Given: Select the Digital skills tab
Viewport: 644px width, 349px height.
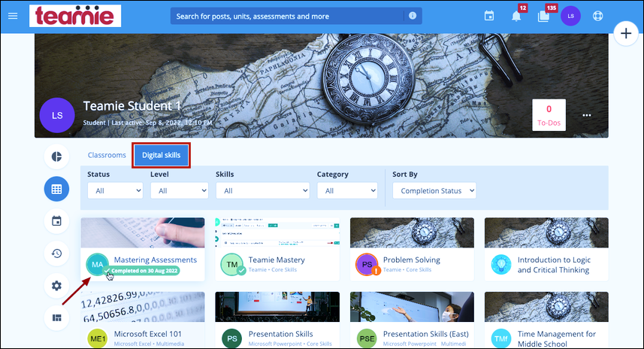Looking at the screenshot, I should coord(161,155).
